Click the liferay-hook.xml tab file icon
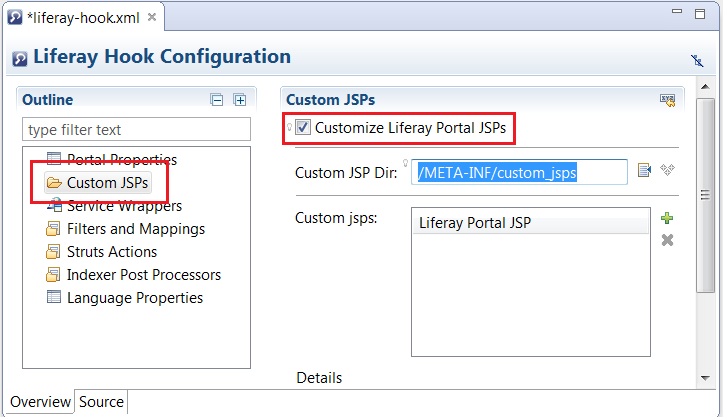This screenshot has height=417, width=723. 15,17
